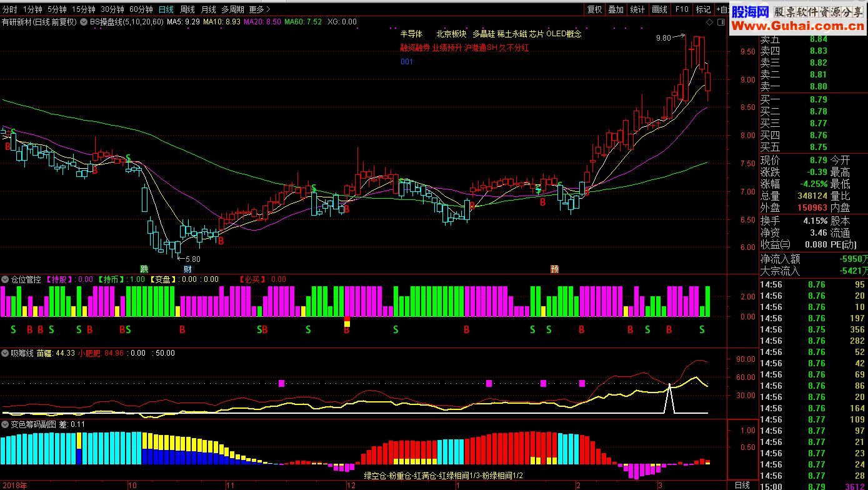The width and height of the screenshot is (868, 490).
Task: Click the blue 财 event marker
Action: click(x=187, y=269)
